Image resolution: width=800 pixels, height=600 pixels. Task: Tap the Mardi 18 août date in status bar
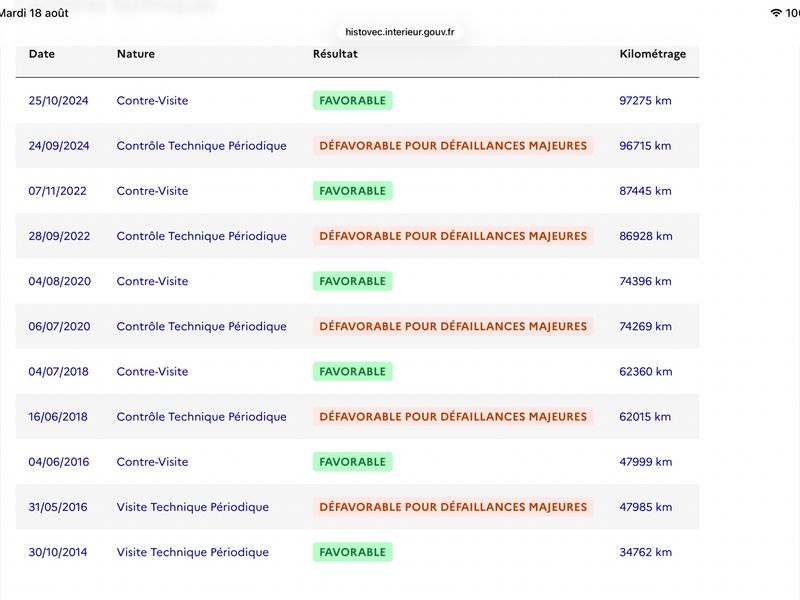(34, 13)
